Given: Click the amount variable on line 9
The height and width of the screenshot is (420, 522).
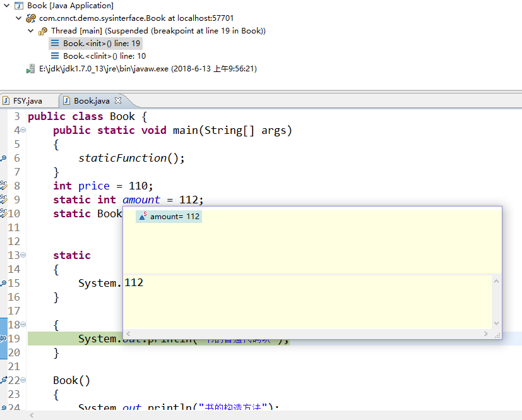Looking at the screenshot, I should pyautogui.click(x=141, y=200).
